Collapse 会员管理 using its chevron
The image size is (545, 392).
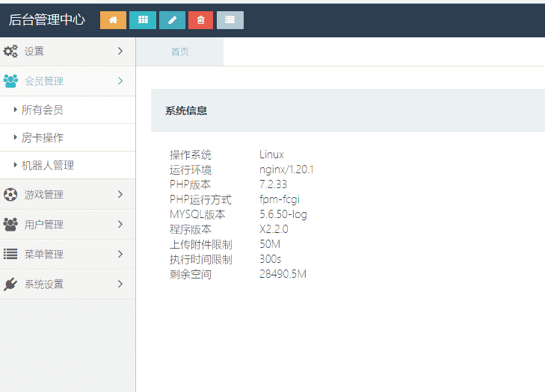120,81
